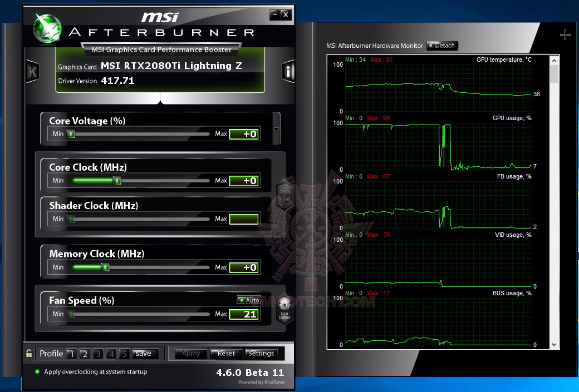Click the driver version 417.71
579x392 pixels.
(118, 81)
